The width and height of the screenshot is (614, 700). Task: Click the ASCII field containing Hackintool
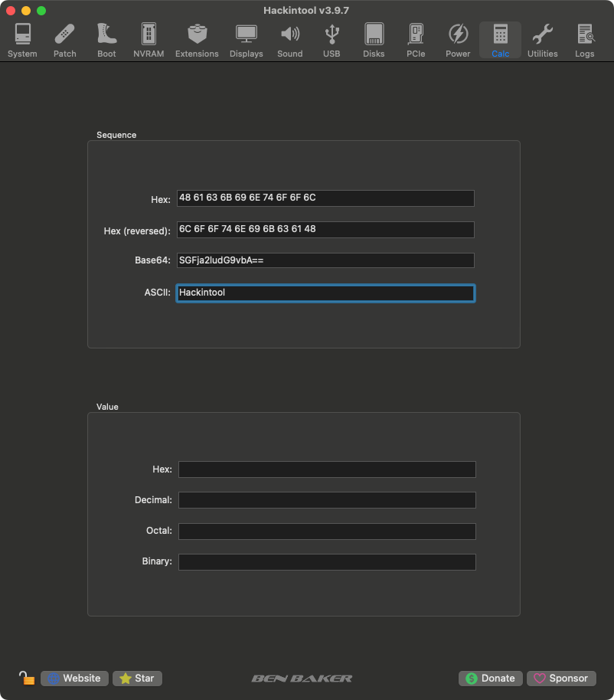click(325, 293)
